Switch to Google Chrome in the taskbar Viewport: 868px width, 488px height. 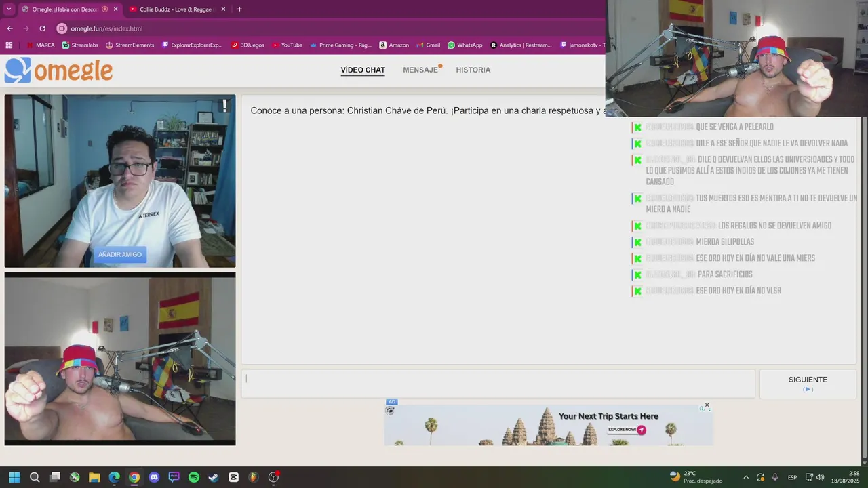click(134, 477)
